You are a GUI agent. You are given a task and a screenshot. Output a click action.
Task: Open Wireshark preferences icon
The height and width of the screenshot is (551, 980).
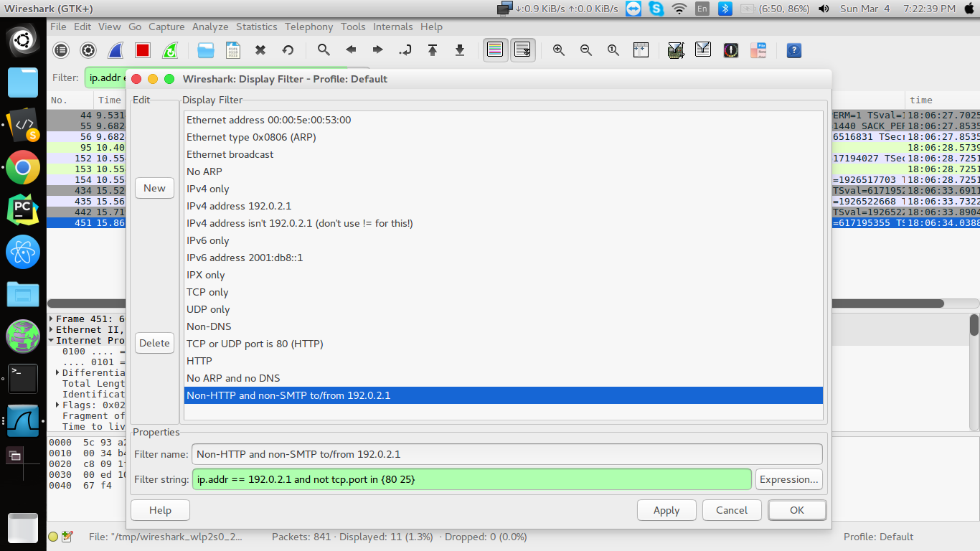point(758,50)
